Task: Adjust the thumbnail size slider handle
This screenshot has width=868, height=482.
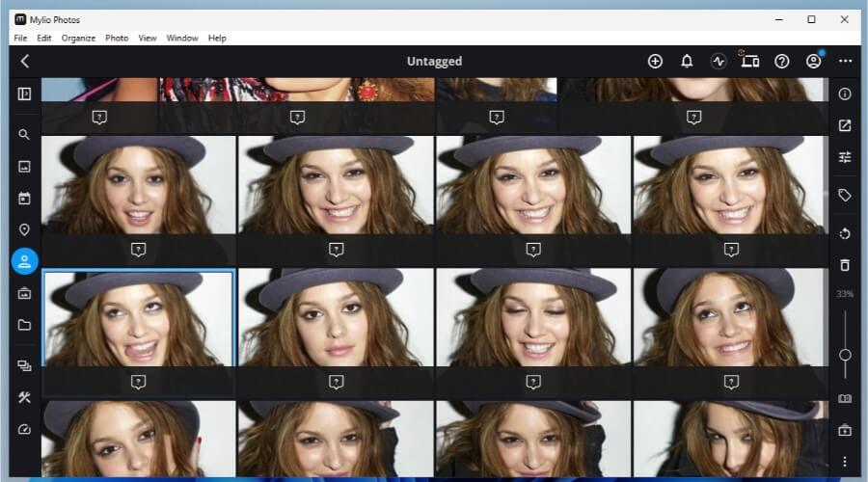Action: (845, 355)
